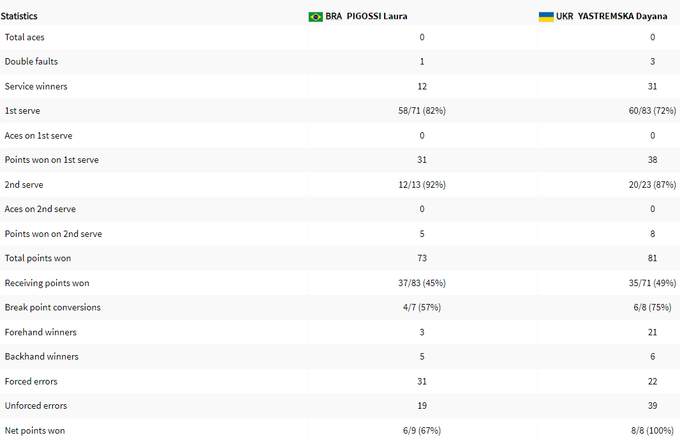Click Pigossi's 2nd serve value 12/13 (92%)

[x=422, y=185]
